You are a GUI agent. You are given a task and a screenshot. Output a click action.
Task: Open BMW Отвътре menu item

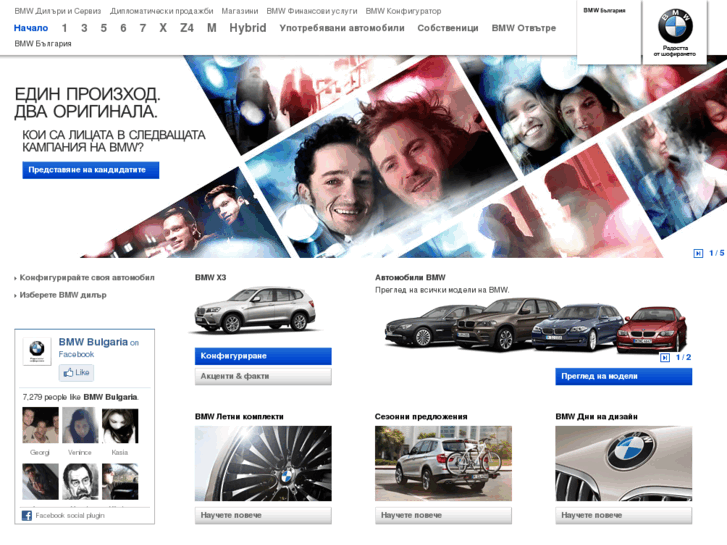[523, 28]
